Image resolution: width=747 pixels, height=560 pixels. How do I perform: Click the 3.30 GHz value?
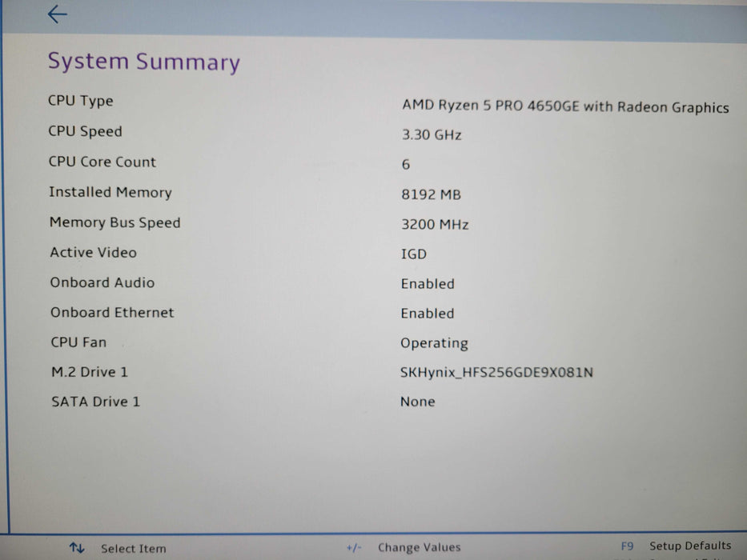click(432, 134)
